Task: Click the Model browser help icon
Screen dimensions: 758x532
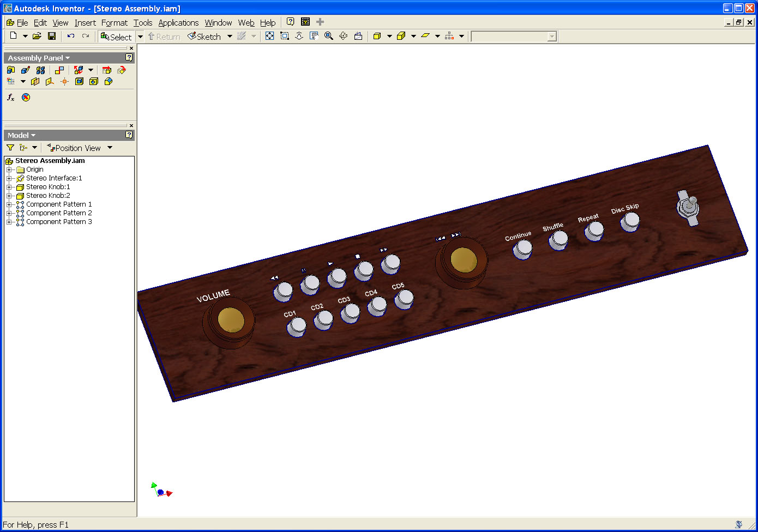Action: tap(129, 135)
